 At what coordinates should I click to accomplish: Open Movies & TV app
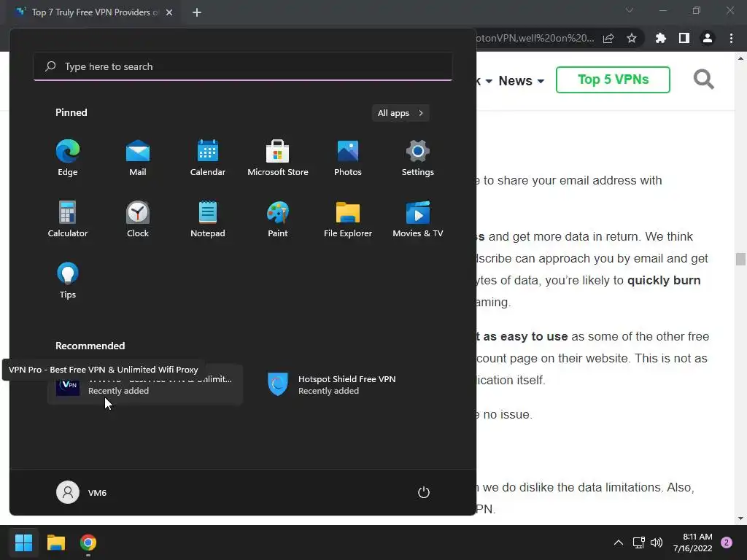pos(418,219)
